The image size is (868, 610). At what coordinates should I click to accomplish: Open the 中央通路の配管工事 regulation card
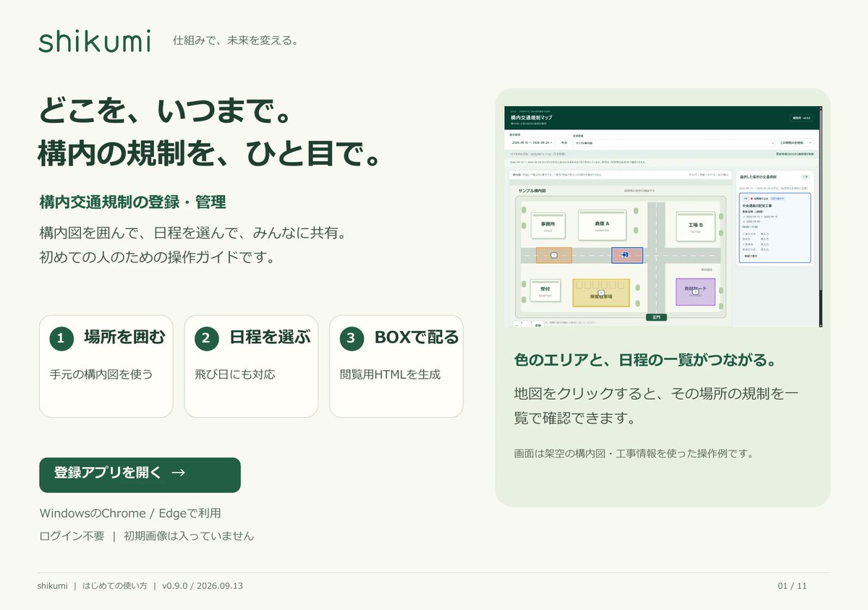coord(775,228)
